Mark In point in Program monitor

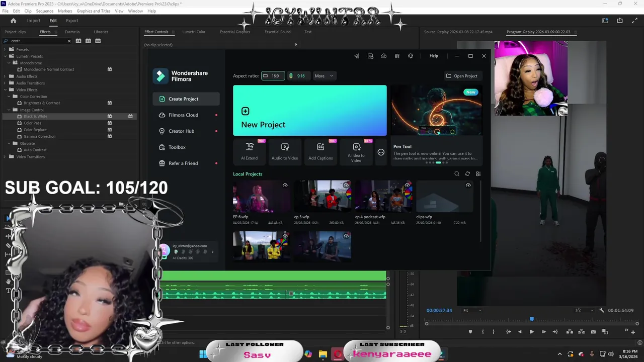click(482, 332)
